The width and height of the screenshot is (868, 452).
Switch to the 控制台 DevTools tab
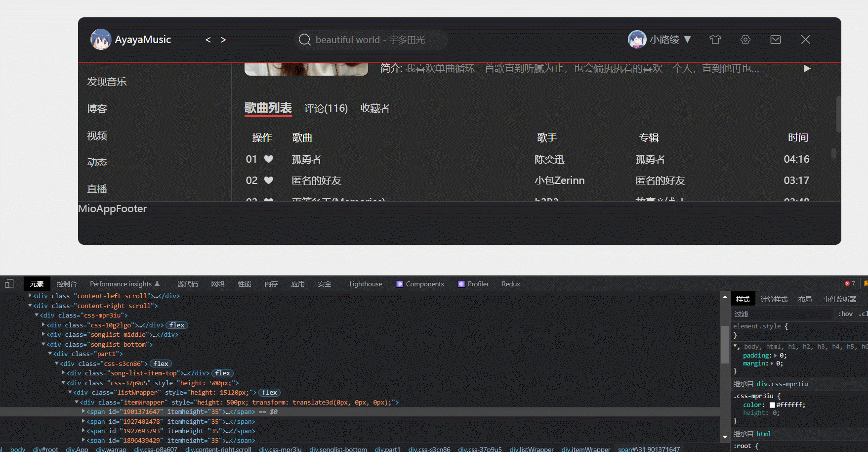click(66, 283)
